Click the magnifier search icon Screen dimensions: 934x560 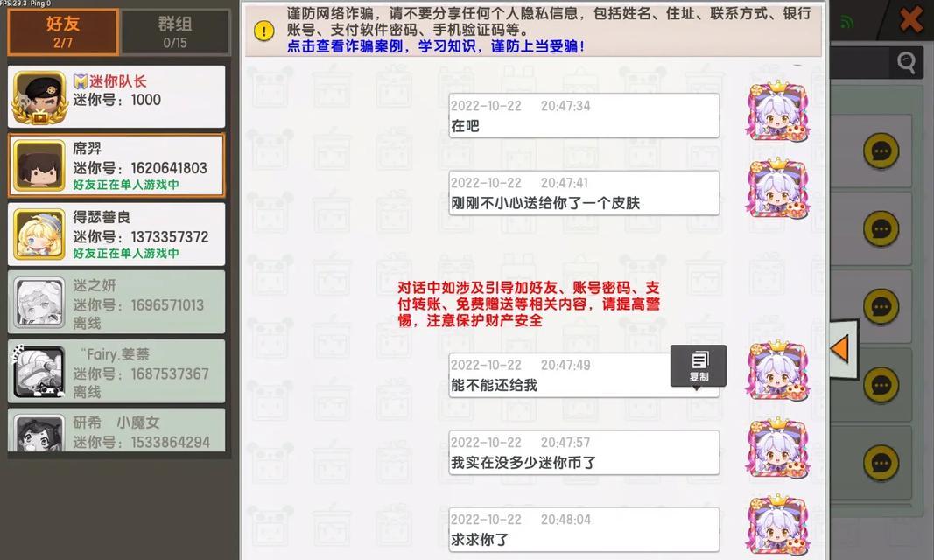pos(906,62)
